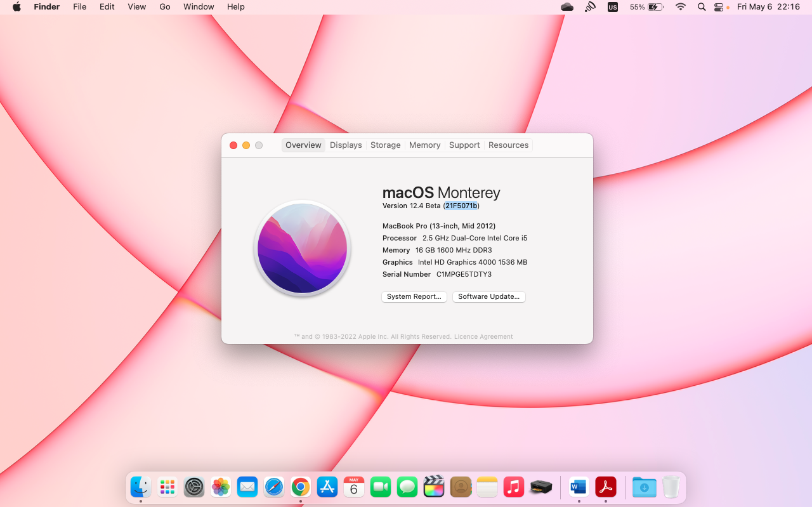Minimize the About This Mac window
812x507 pixels.
pyautogui.click(x=246, y=145)
